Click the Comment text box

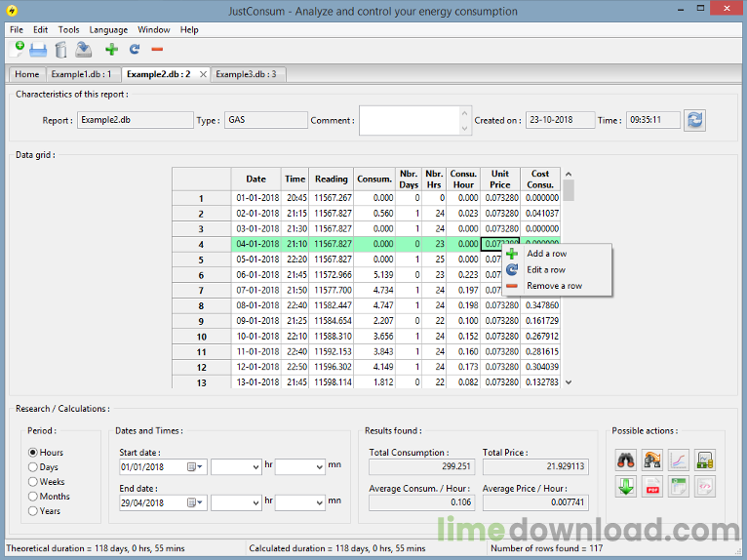click(x=411, y=121)
